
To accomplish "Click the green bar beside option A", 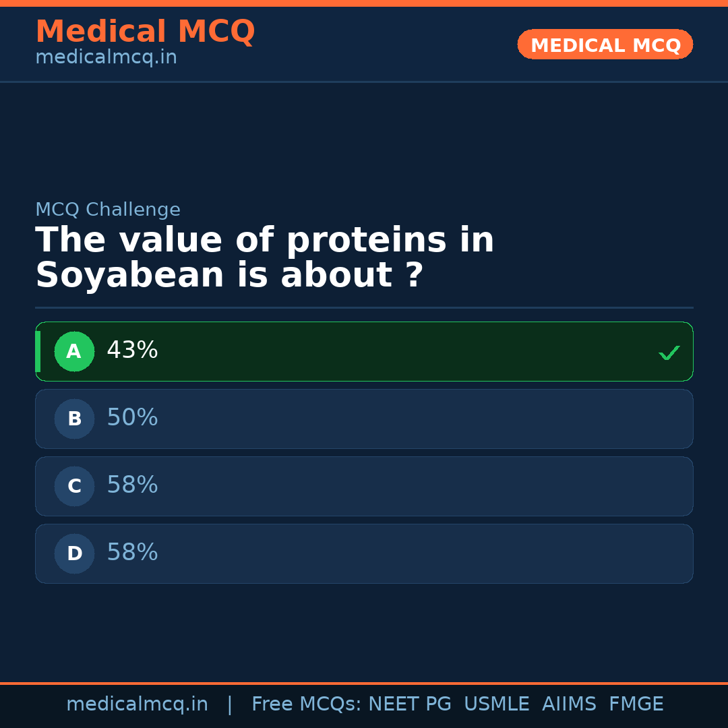I will (38, 351).
